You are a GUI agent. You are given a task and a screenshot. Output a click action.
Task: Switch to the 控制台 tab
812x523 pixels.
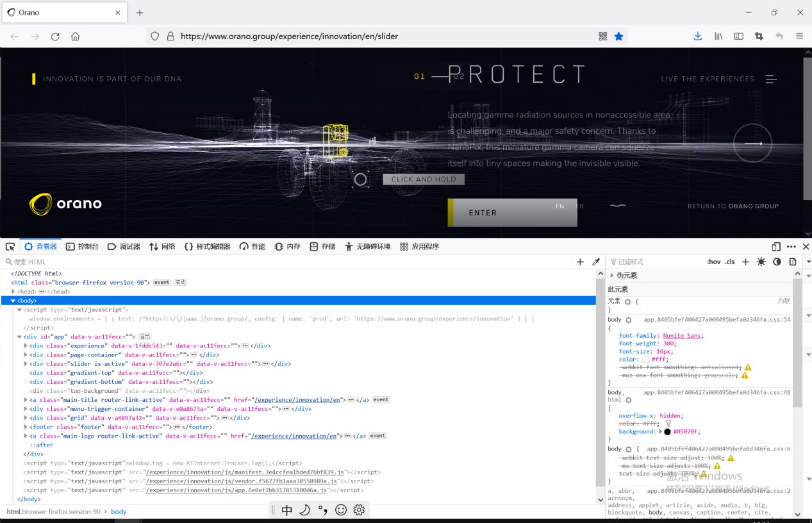coord(82,247)
